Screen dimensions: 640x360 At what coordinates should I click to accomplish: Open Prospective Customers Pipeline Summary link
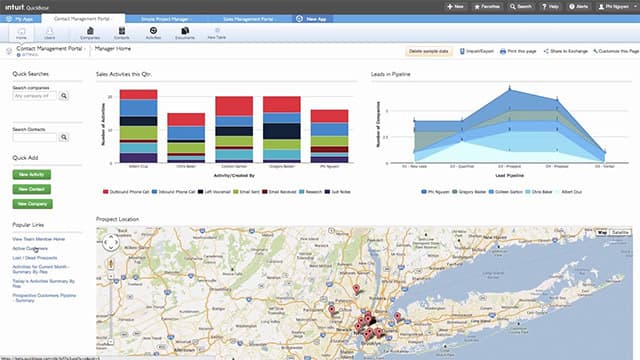[x=44, y=298]
